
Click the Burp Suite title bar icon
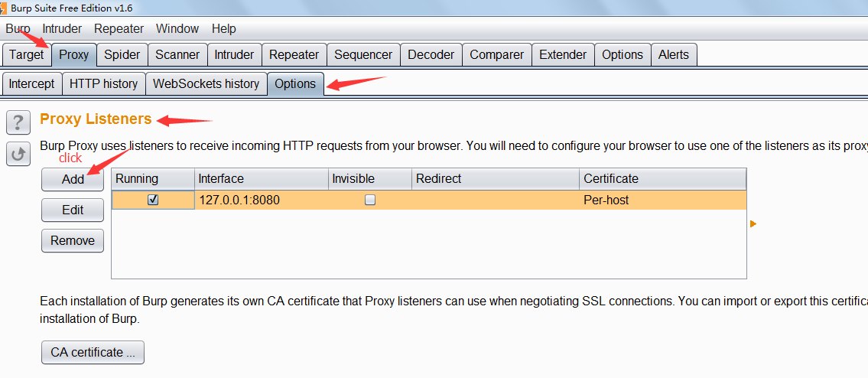[5, 7]
